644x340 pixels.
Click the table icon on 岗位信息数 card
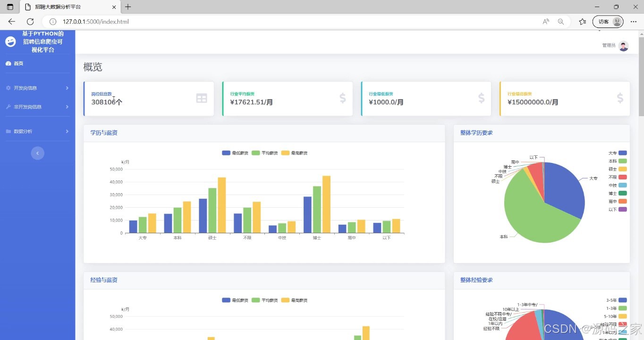tap(202, 98)
